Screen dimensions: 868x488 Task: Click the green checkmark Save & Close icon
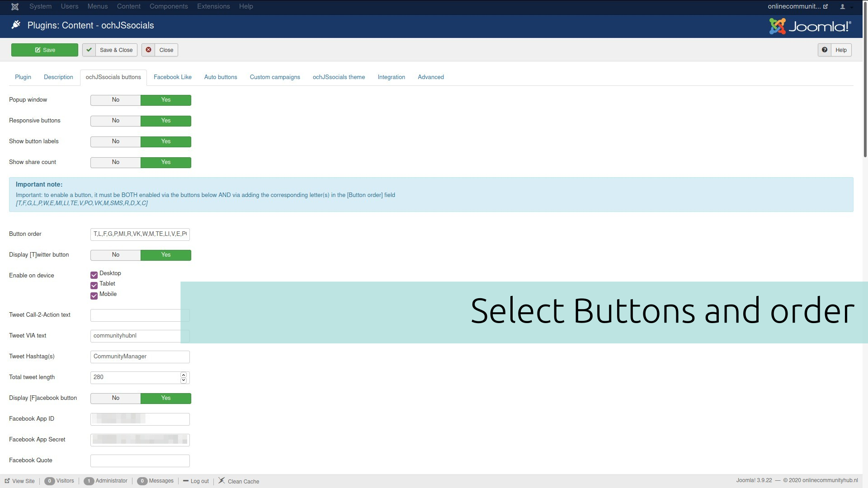pos(89,50)
